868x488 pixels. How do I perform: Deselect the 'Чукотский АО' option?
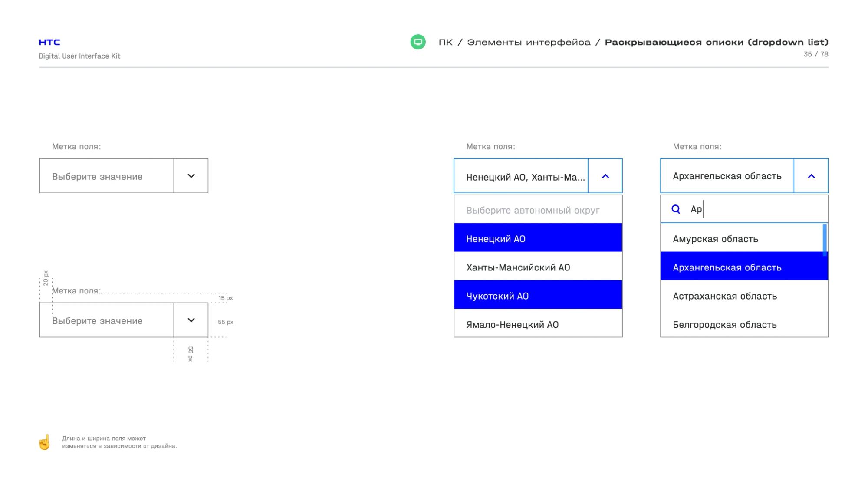[538, 295]
